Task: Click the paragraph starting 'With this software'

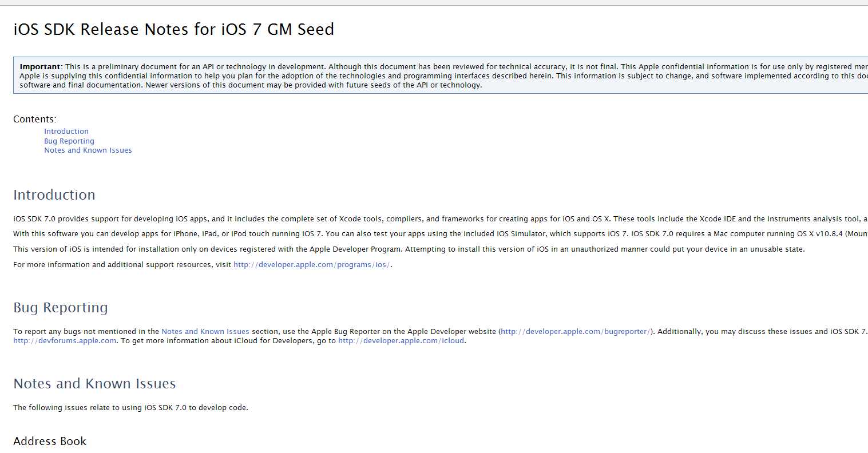Action: [x=441, y=234]
